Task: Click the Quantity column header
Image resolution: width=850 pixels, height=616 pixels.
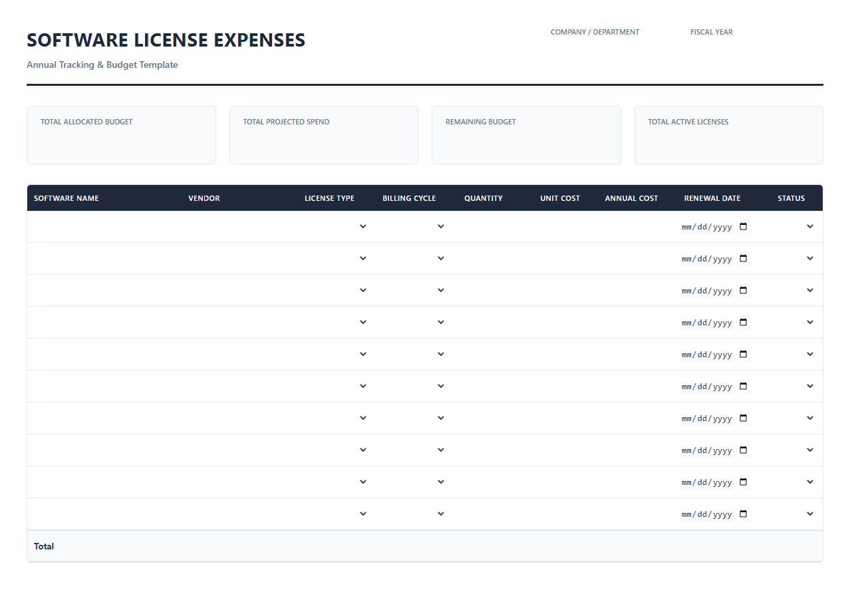Action: [484, 198]
